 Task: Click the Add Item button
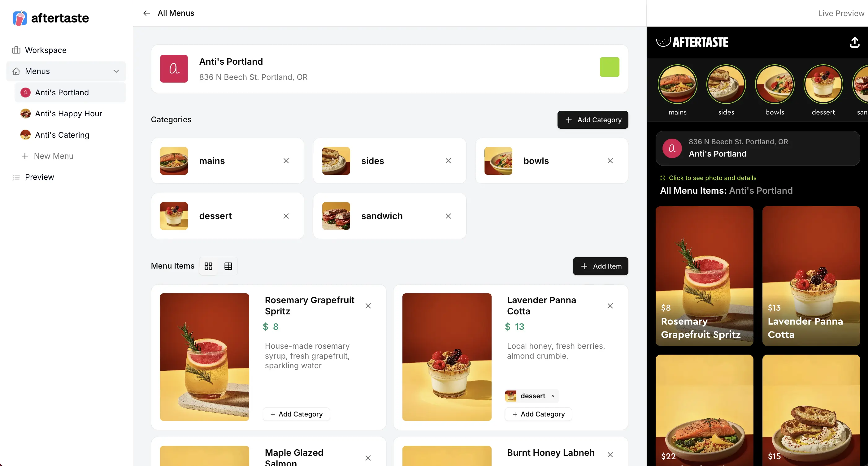[x=601, y=266]
